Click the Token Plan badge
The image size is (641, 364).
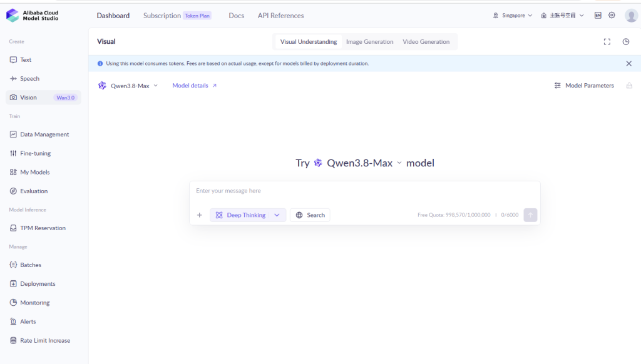pos(197,16)
